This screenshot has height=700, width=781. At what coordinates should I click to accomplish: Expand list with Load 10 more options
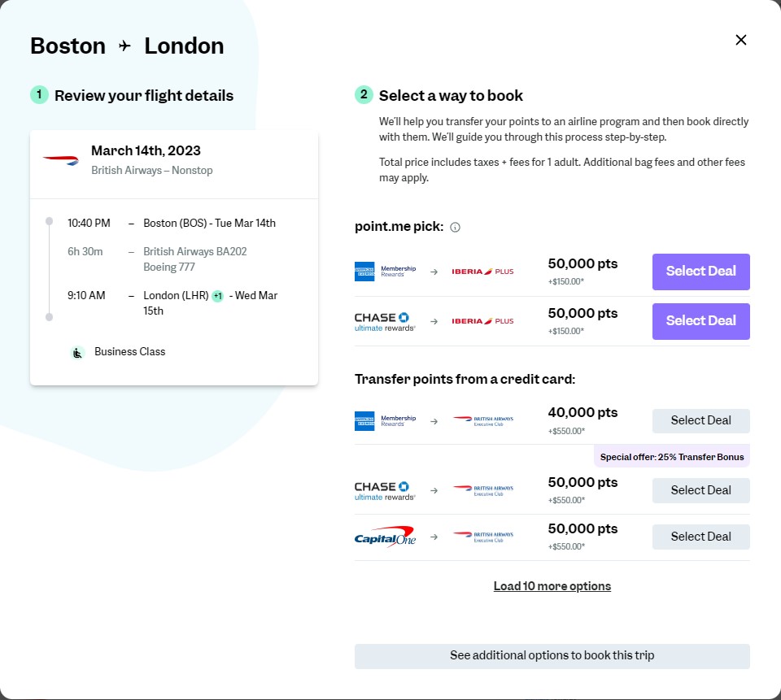tap(552, 586)
